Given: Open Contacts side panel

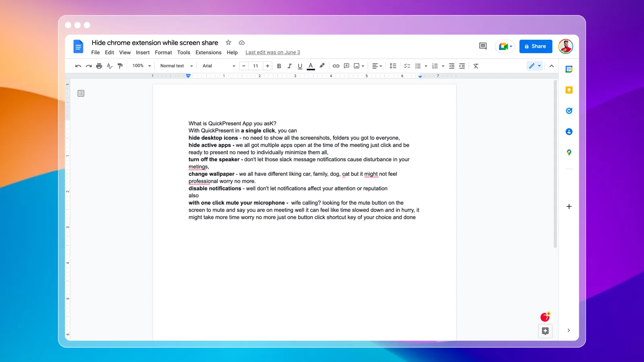Looking at the screenshot, I should [569, 132].
